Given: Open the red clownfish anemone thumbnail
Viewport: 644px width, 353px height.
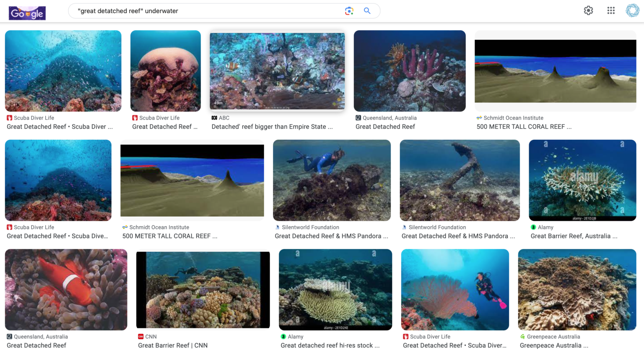Looking at the screenshot, I should click(66, 290).
